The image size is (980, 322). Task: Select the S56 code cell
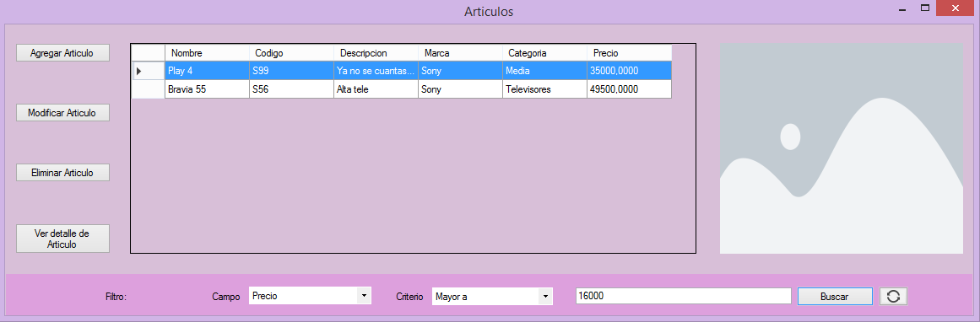(291, 89)
